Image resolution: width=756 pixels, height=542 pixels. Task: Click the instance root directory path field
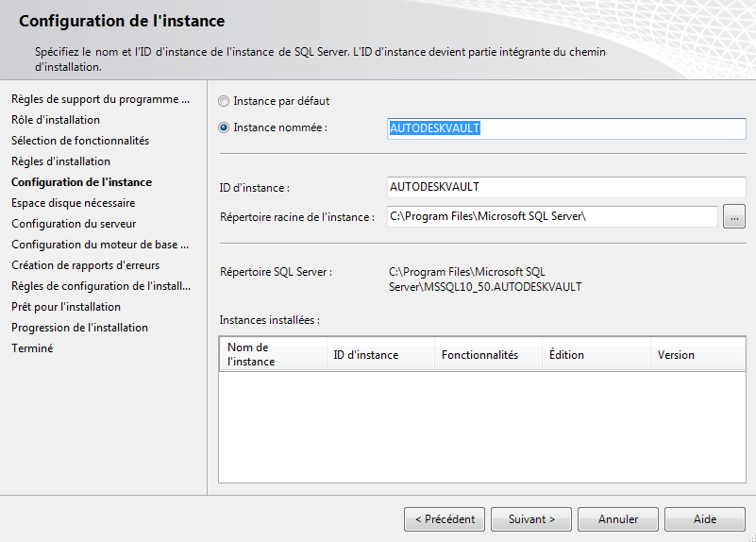pyautogui.click(x=552, y=217)
